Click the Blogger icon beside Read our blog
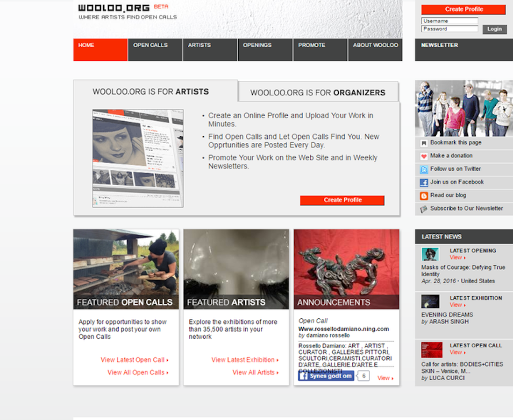Screen dimensions: 513x420 [x=424, y=196]
